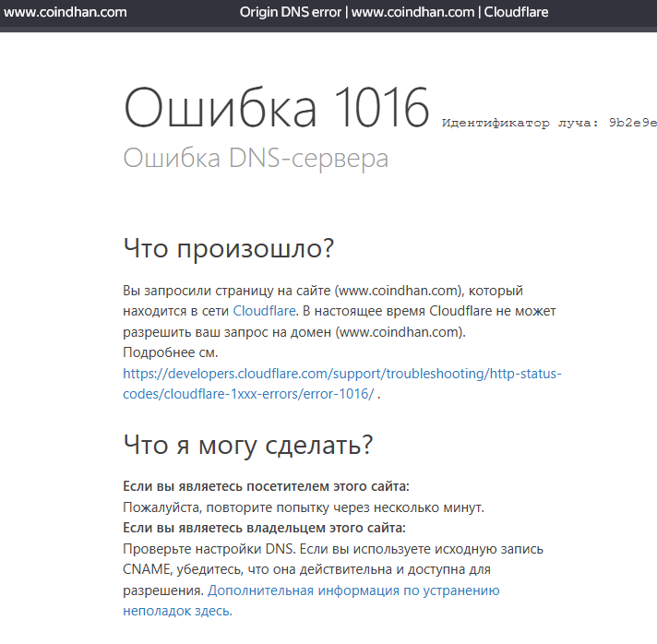
Task: Click 'Если вы являетесь посетителем этого сайта' label
Action: click(x=266, y=486)
